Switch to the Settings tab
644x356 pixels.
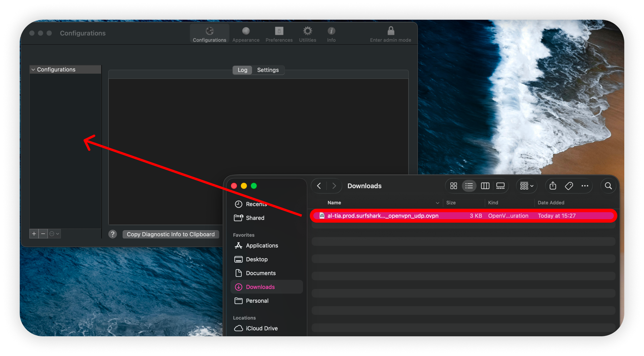pos(268,70)
